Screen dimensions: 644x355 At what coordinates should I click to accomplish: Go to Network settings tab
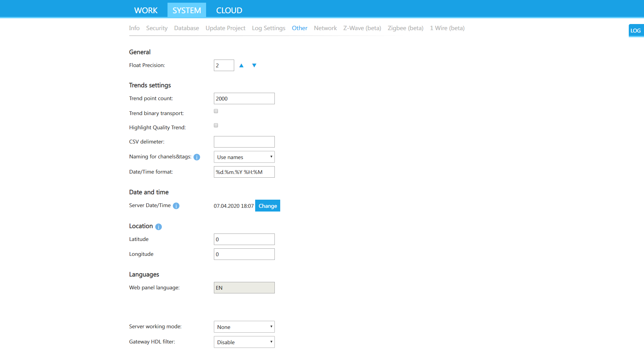[325, 28]
